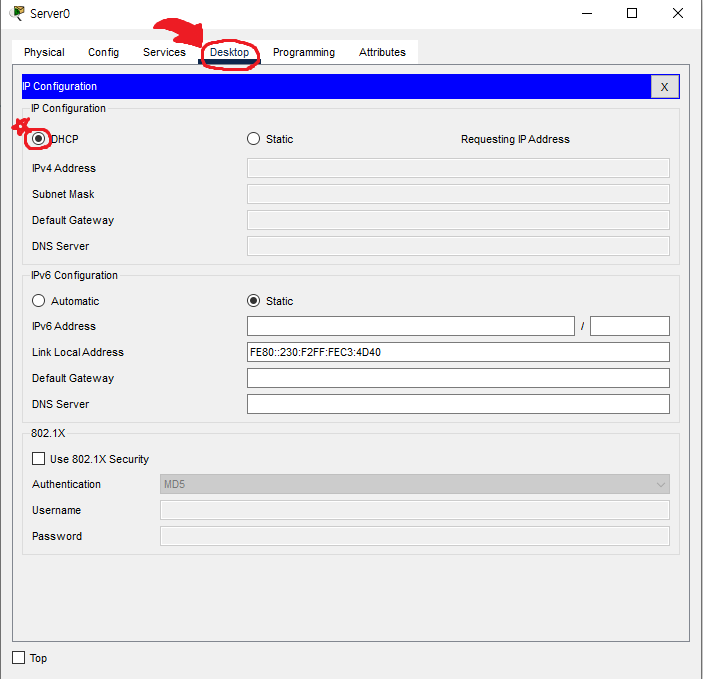Go to the Programming tab
This screenshot has width=703, height=679.
(304, 52)
